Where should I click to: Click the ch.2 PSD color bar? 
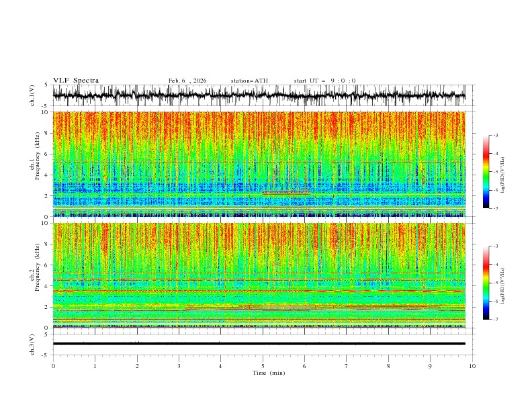coord(486,283)
